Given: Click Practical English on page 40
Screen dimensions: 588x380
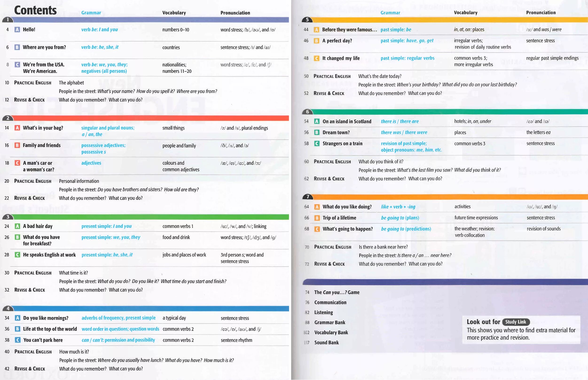Looking at the screenshot, I should [x=33, y=352].
